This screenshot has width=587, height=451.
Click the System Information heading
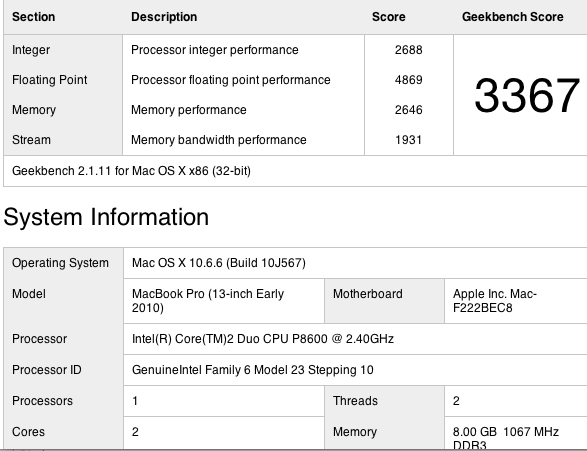(x=106, y=217)
